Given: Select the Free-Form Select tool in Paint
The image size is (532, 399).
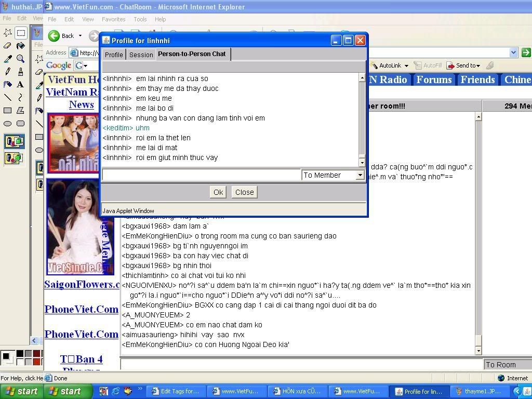Looking at the screenshot, I should coord(7,33).
